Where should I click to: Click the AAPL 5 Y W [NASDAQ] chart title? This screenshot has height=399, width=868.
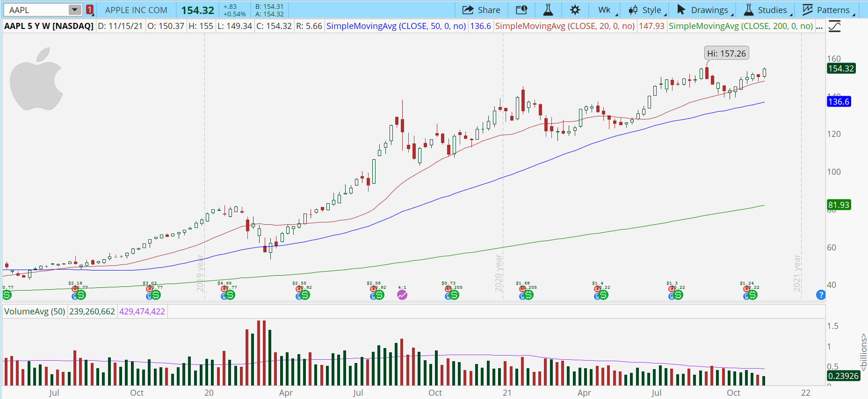tap(49, 26)
